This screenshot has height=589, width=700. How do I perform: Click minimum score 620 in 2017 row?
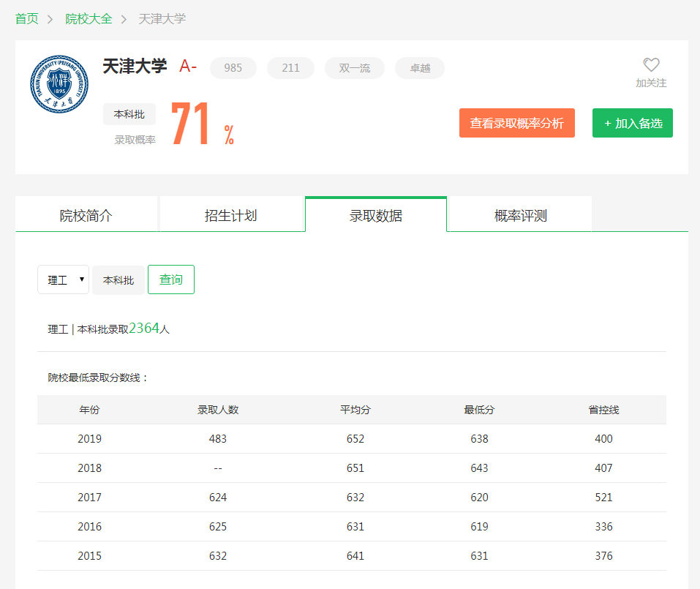pyautogui.click(x=479, y=497)
